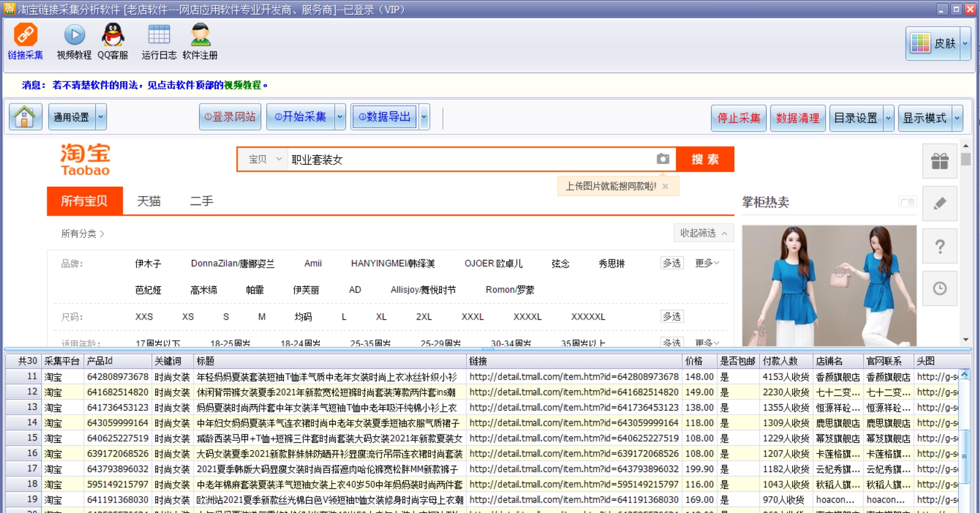Click the orange 搜索 search button
This screenshot has height=513, width=980.
(x=705, y=159)
